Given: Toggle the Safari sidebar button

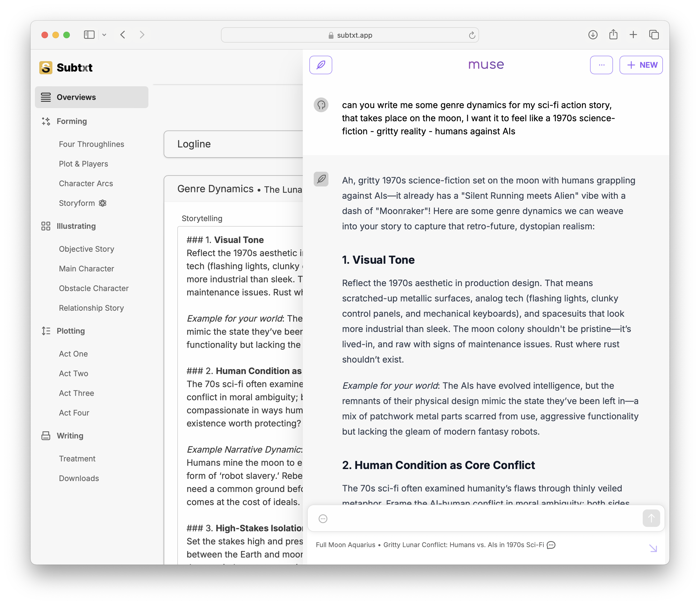Looking at the screenshot, I should point(89,35).
